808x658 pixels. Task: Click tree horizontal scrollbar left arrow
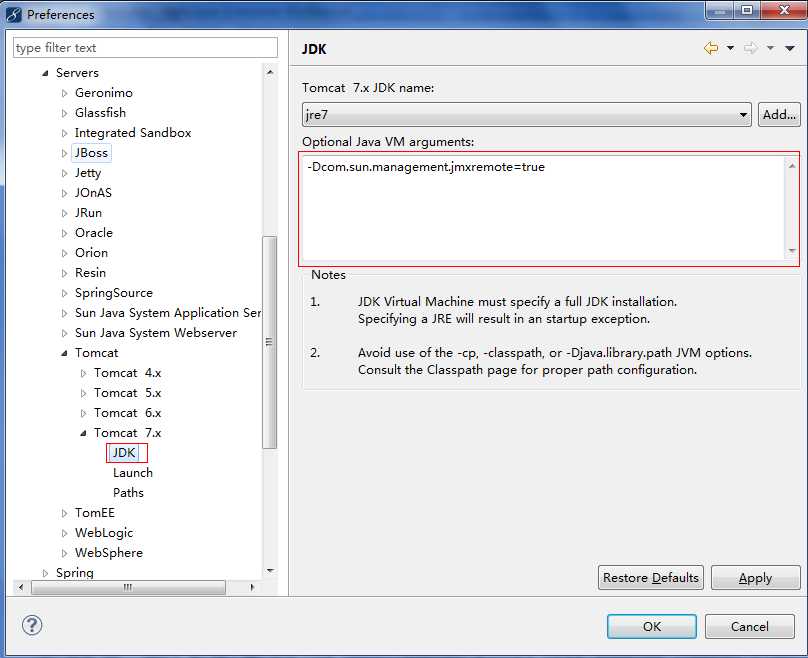[x=21, y=587]
